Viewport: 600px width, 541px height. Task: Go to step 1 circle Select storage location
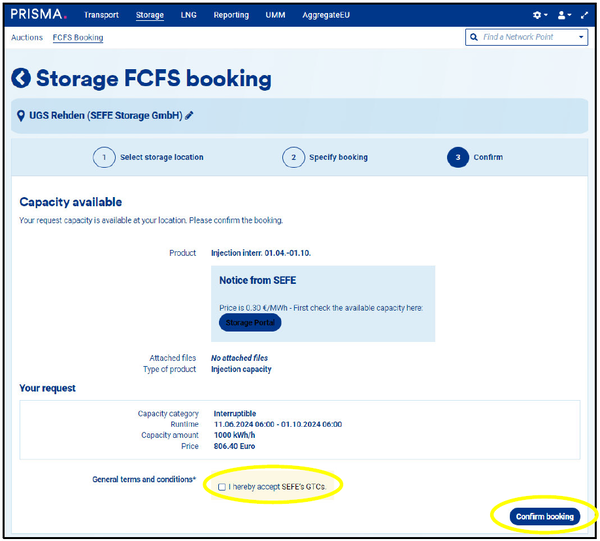pyautogui.click(x=103, y=157)
